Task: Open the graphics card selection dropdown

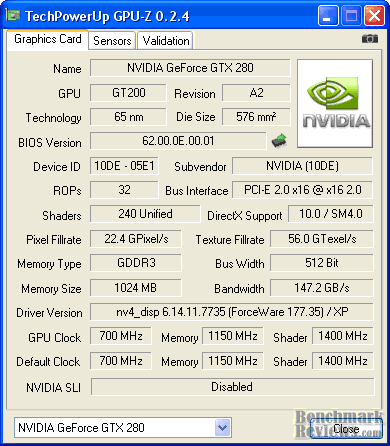Action: pyautogui.click(x=223, y=427)
